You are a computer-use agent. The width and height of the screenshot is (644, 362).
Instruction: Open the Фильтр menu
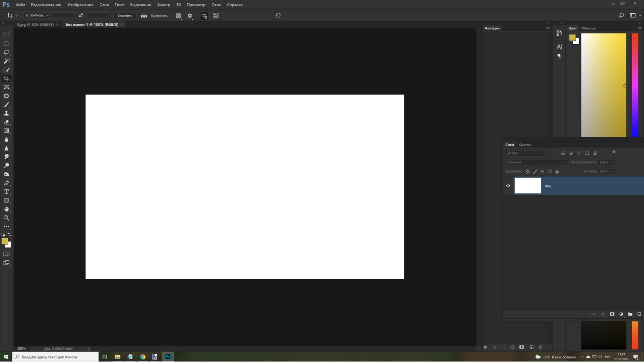(163, 5)
